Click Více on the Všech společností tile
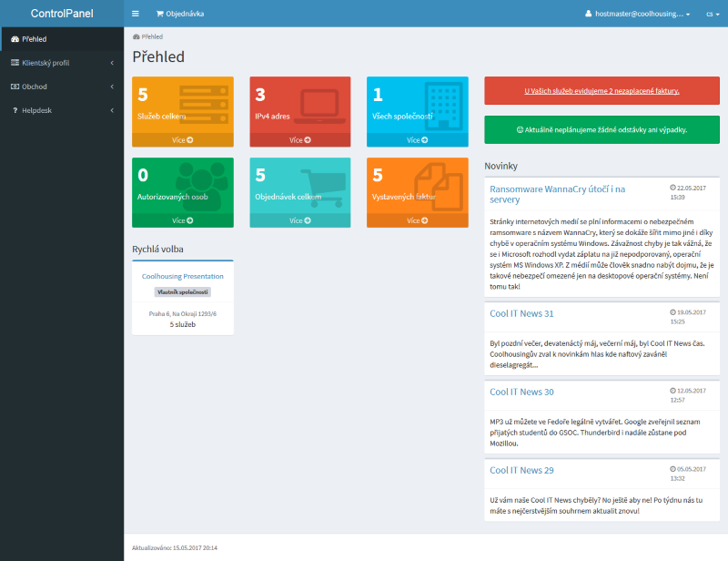728x561 pixels. pyautogui.click(x=418, y=140)
